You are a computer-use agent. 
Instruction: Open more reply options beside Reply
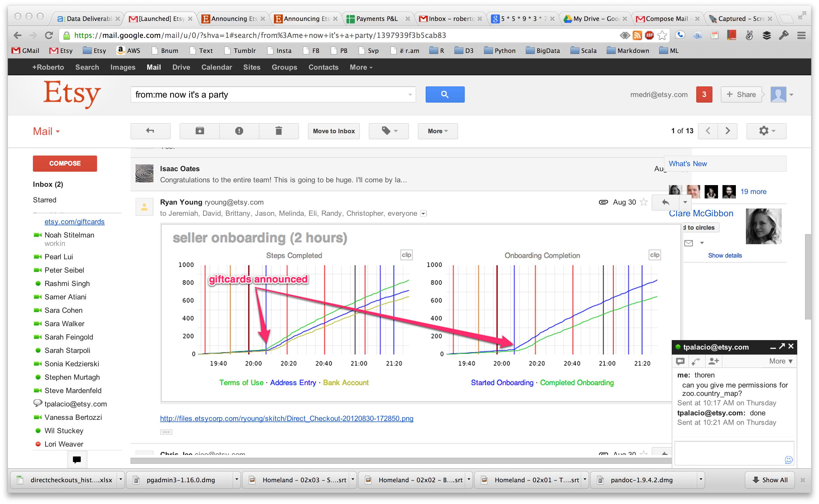(685, 202)
